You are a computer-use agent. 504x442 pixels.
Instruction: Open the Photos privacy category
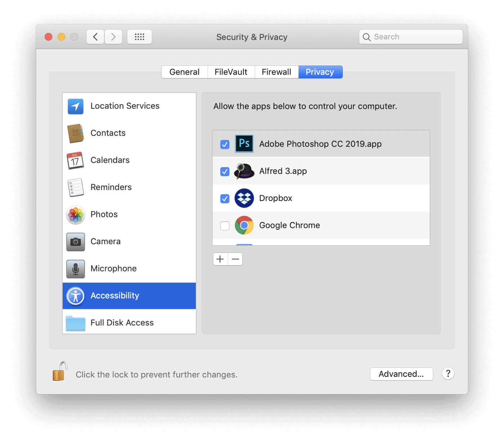(x=104, y=214)
